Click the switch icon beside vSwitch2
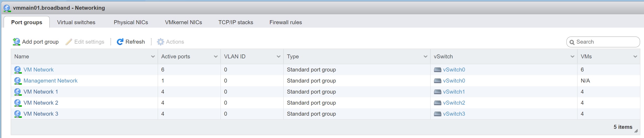Viewport: 644px width, 138px height. click(437, 103)
